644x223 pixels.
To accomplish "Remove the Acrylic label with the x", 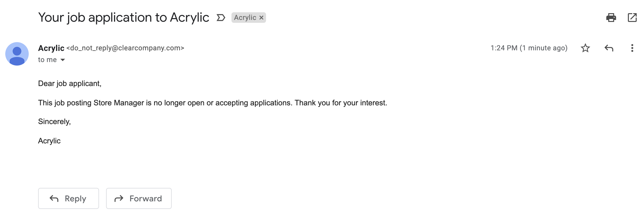I will click(x=261, y=18).
